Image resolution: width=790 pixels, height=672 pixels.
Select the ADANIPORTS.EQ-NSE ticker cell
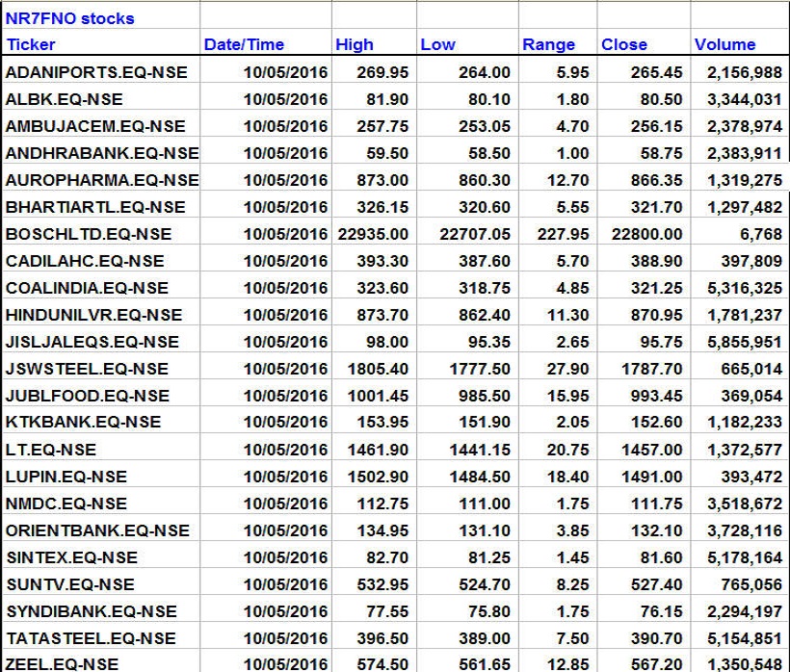pyautogui.click(x=96, y=72)
